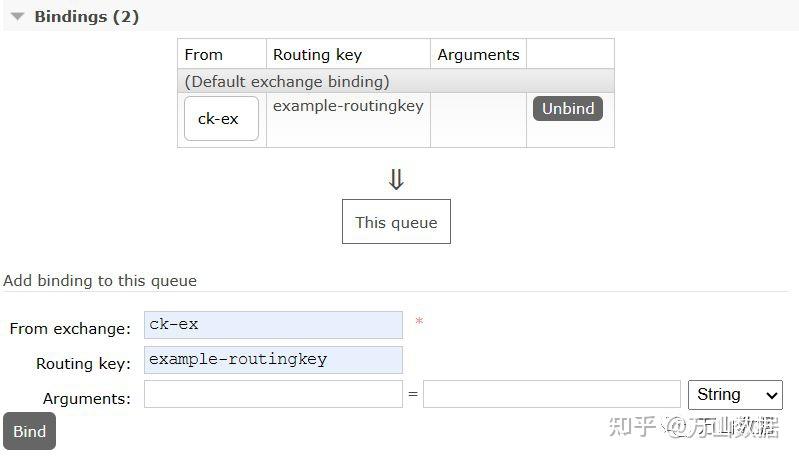
Task: Click the equals sign between argument fields
Action: point(413,396)
